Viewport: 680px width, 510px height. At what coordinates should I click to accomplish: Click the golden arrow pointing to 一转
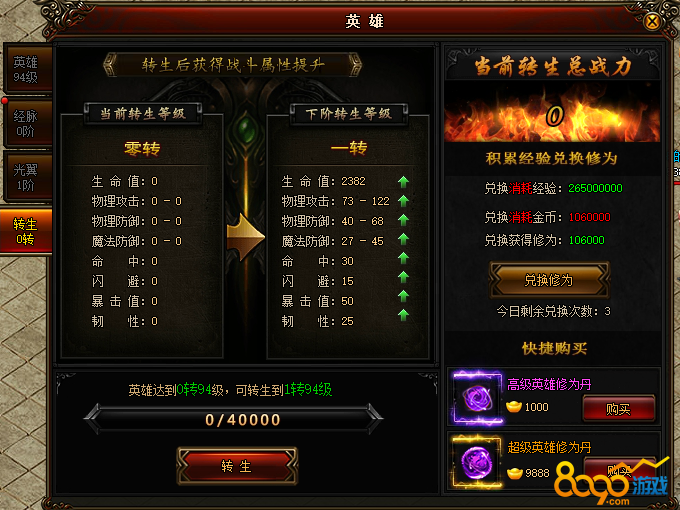[245, 237]
